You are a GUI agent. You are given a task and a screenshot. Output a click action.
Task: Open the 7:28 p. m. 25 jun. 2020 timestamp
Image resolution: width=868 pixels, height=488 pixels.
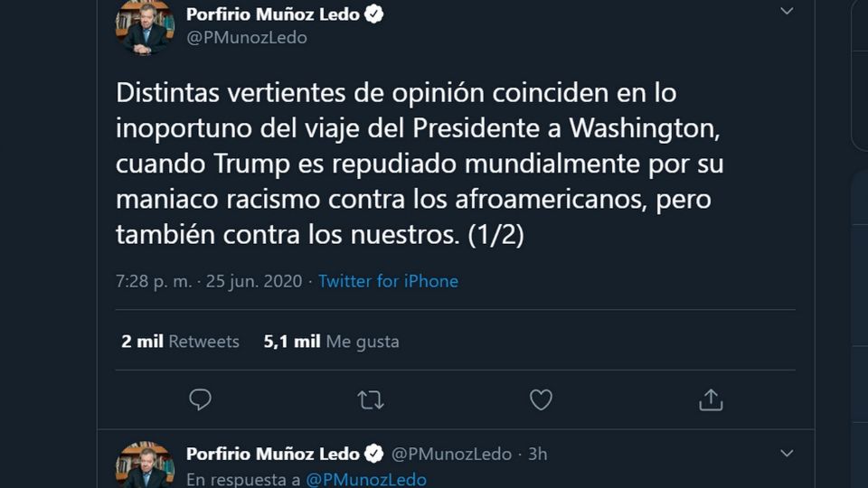point(212,281)
